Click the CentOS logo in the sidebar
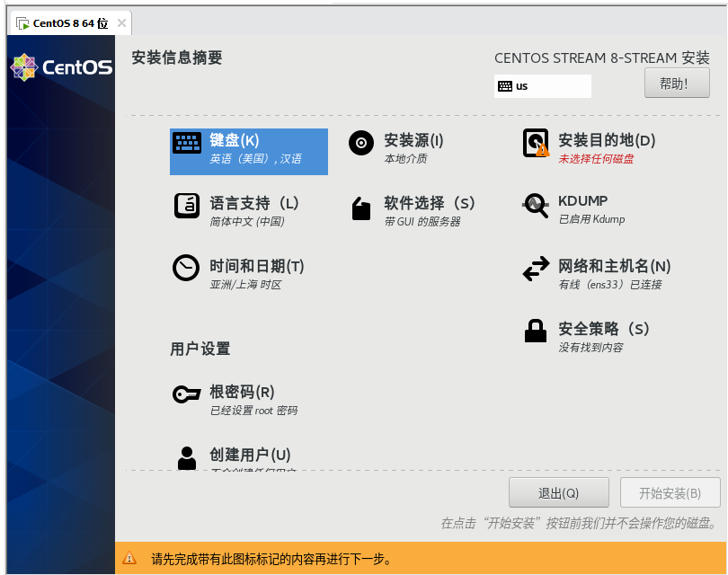This screenshot has width=728, height=575. click(x=61, y=67)
